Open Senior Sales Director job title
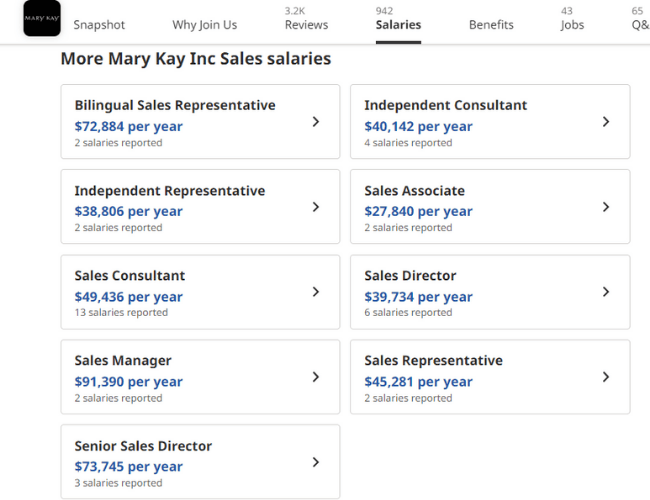Screen dimensions: 650x500 143,446
